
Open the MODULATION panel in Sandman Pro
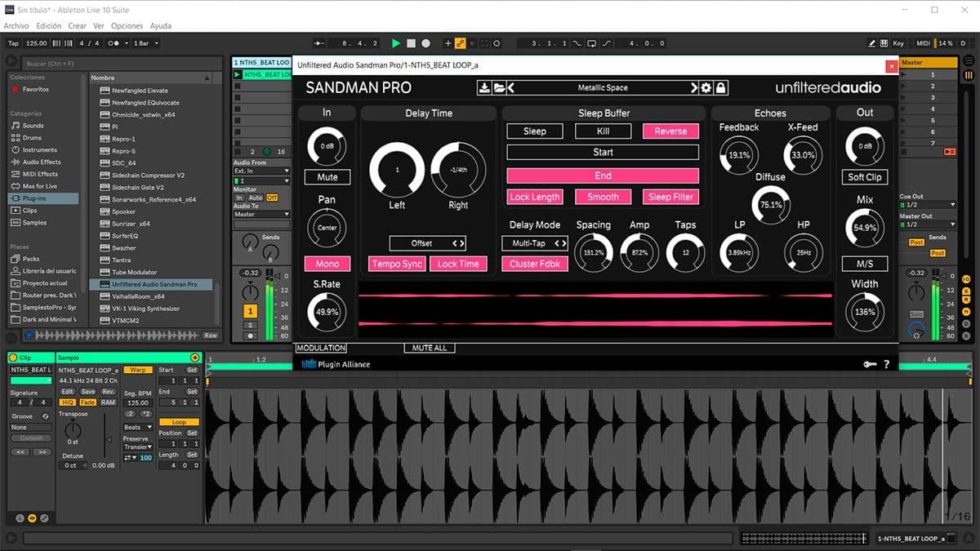pos(321,349)
